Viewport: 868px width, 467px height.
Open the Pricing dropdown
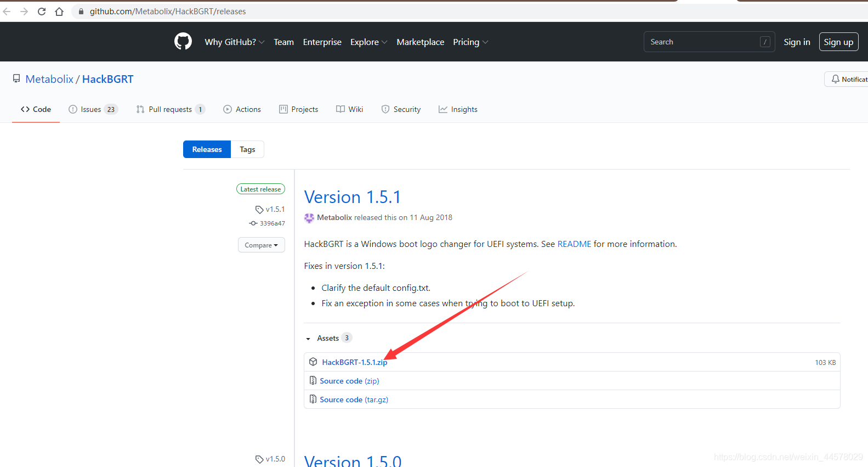pos(470,42)
